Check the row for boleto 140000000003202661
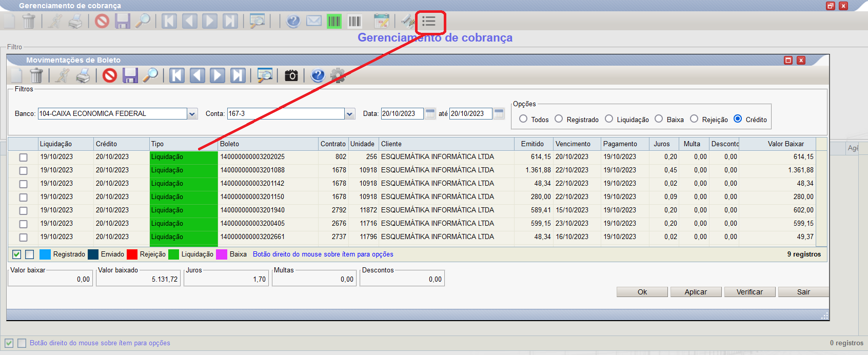 coord(23,238)
